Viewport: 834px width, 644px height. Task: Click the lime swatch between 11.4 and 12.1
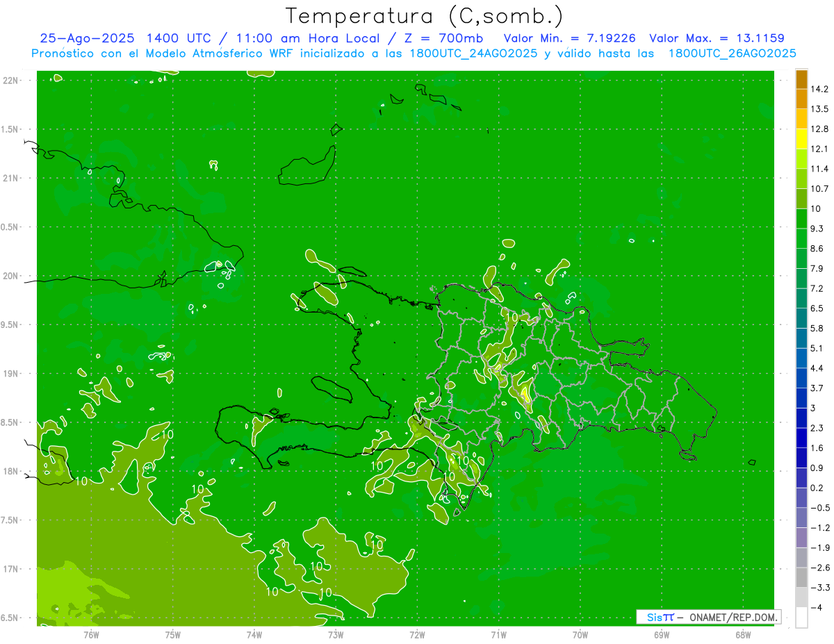pyautogui.click(x=801, y=159)
